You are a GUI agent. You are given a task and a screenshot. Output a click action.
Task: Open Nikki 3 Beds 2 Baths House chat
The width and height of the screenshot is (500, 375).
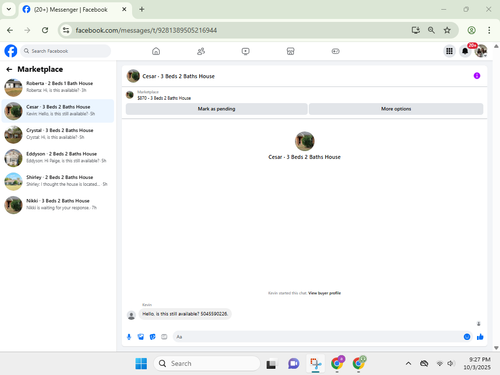pos(58,204)
